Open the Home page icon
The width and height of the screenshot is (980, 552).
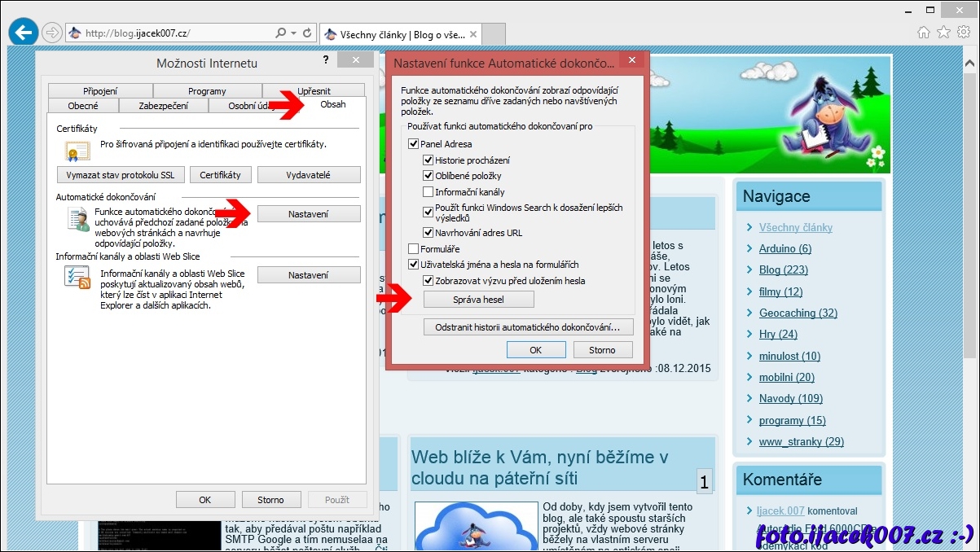[923, 33]
